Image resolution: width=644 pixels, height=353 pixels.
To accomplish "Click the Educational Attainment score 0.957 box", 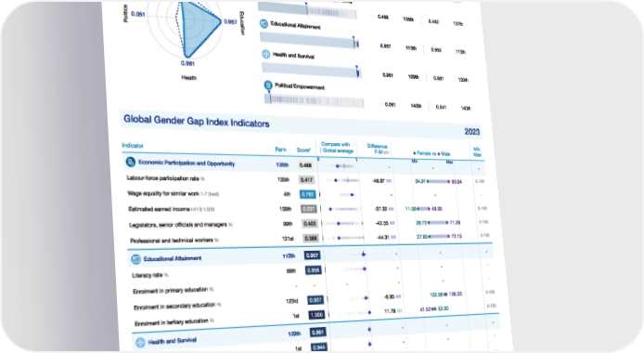I will (312, 255).
